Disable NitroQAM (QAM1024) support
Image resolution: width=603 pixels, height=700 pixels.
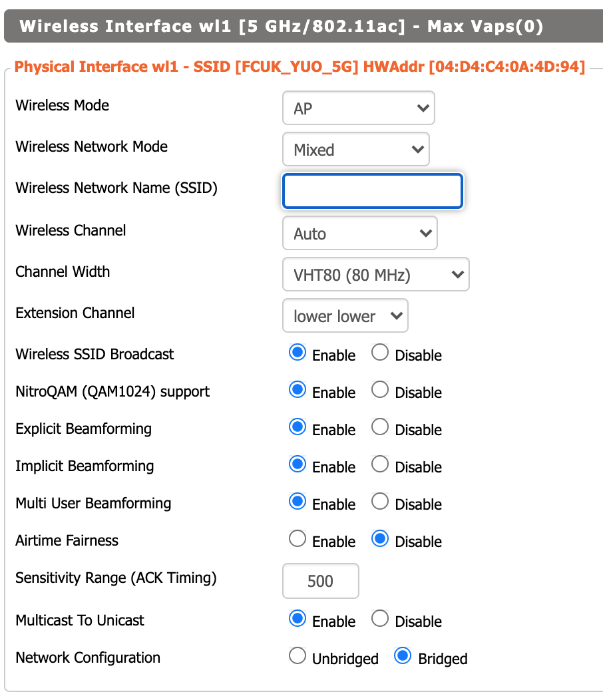tap(380, 391)
